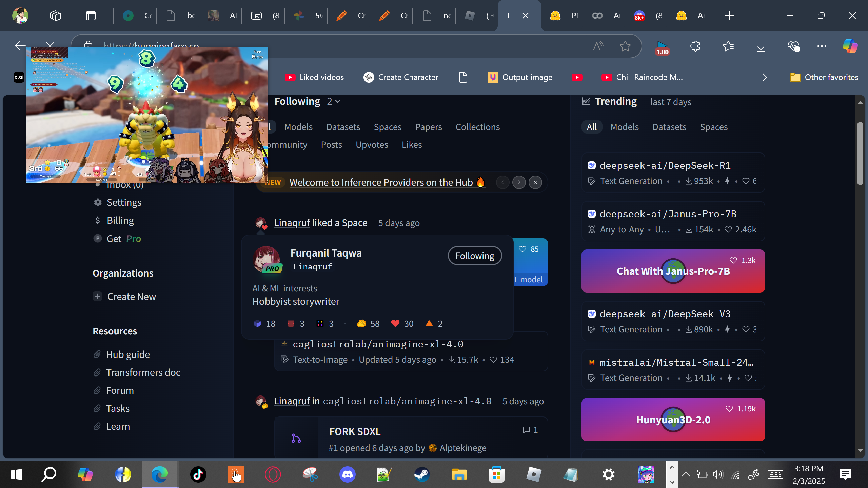Open Settings in the left sidebar
The image size is (868, 488).
tap(118, 203)
